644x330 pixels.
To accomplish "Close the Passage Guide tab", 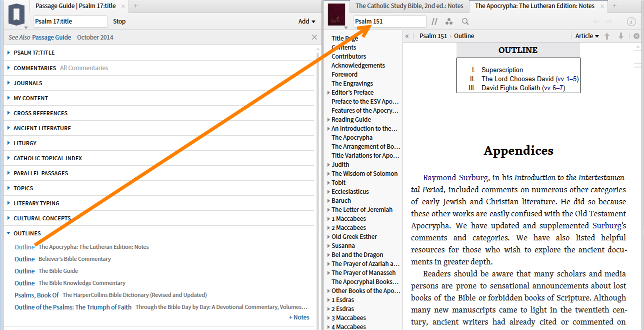I will [123, 6].
